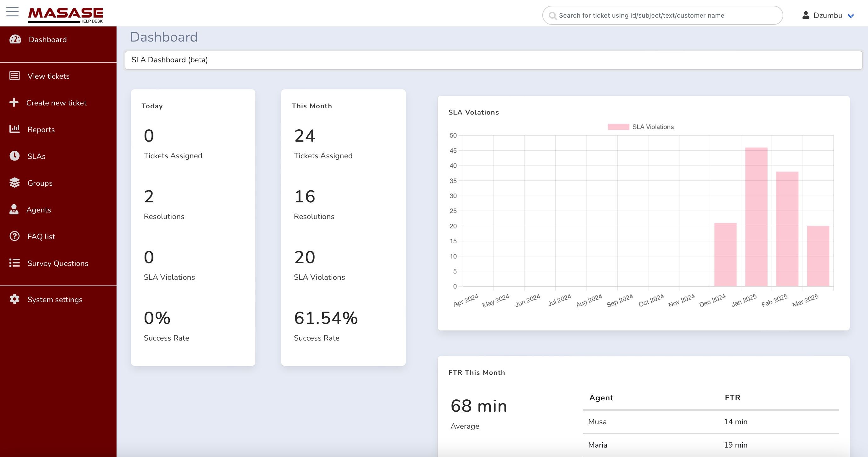The image size is (868, 457).
Task: Click the FAQ list question mark icon
Action: click(x=14, y=236)
